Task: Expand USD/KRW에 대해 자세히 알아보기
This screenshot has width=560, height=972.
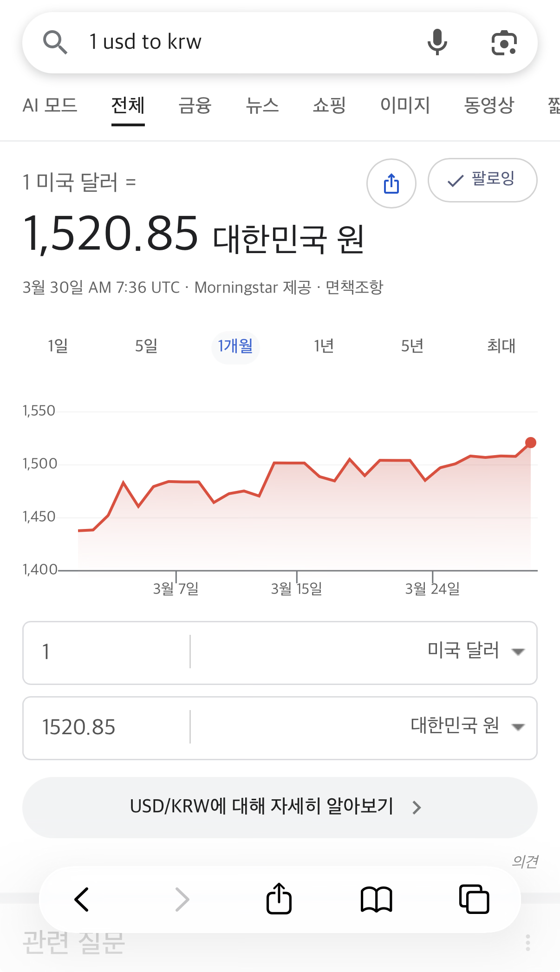Action: click(x=280, y=807)
